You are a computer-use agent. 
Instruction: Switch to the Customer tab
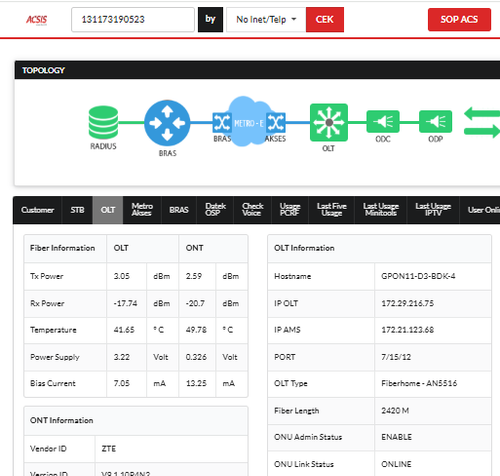37,210
